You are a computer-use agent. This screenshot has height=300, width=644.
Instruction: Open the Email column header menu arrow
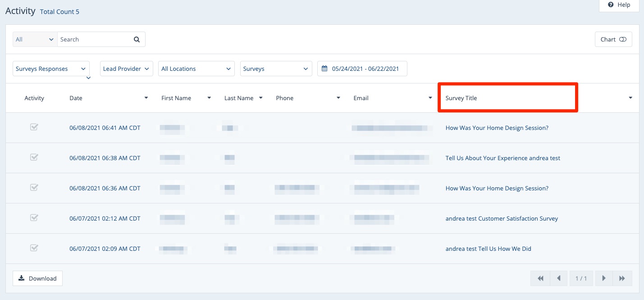click(430, 98)
